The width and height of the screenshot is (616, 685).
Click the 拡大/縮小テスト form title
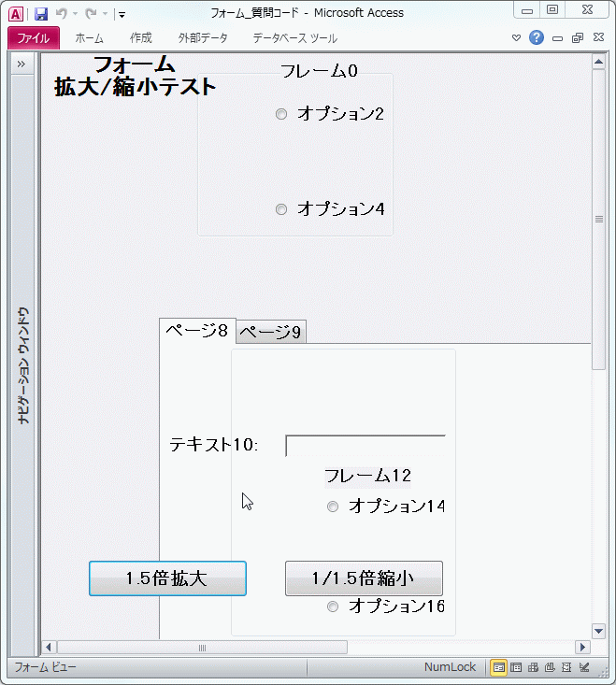coord(135,87)
